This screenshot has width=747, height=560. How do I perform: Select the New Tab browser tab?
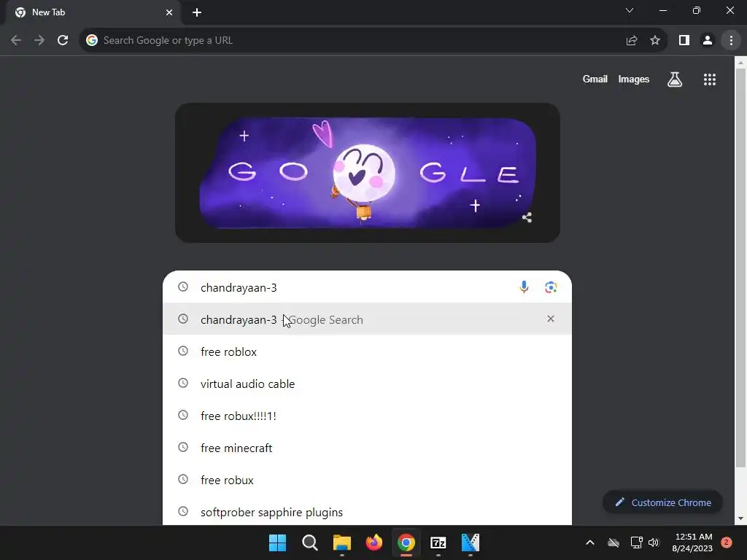click(x=93, y=12)
